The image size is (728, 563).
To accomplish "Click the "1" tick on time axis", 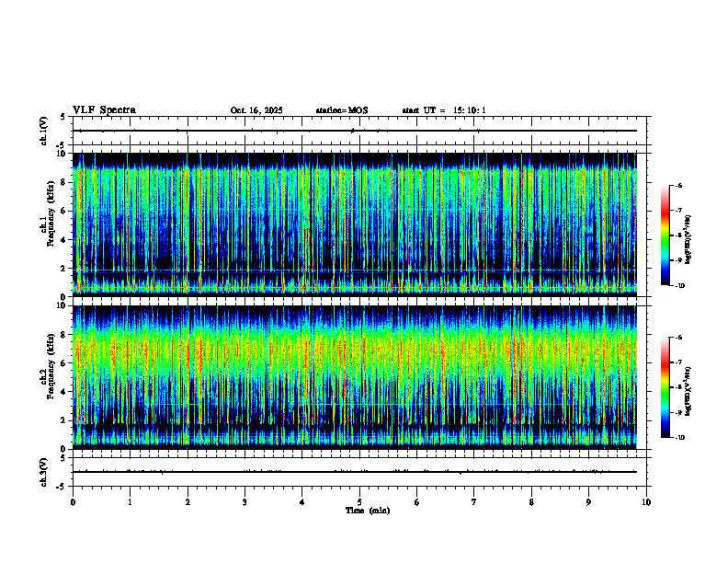I will pos(130,502).
